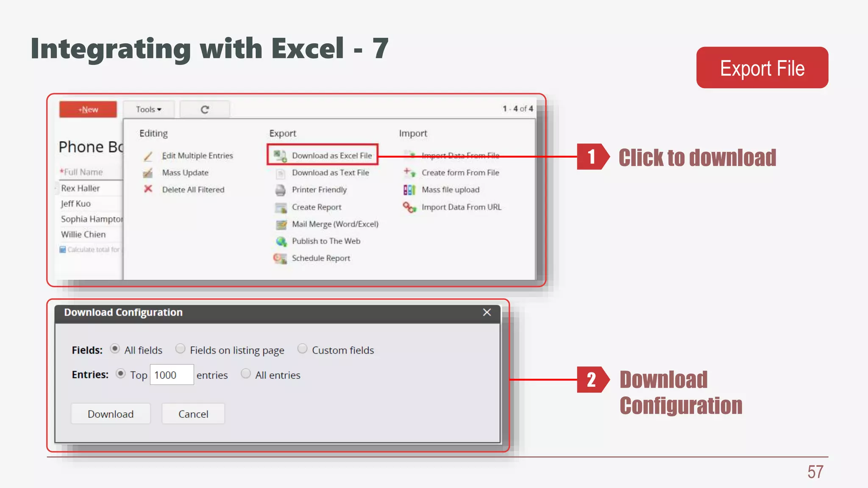868x488 pixels.
Task: Click the 1 - 4 of 4 record count
Action: point(518,109)
